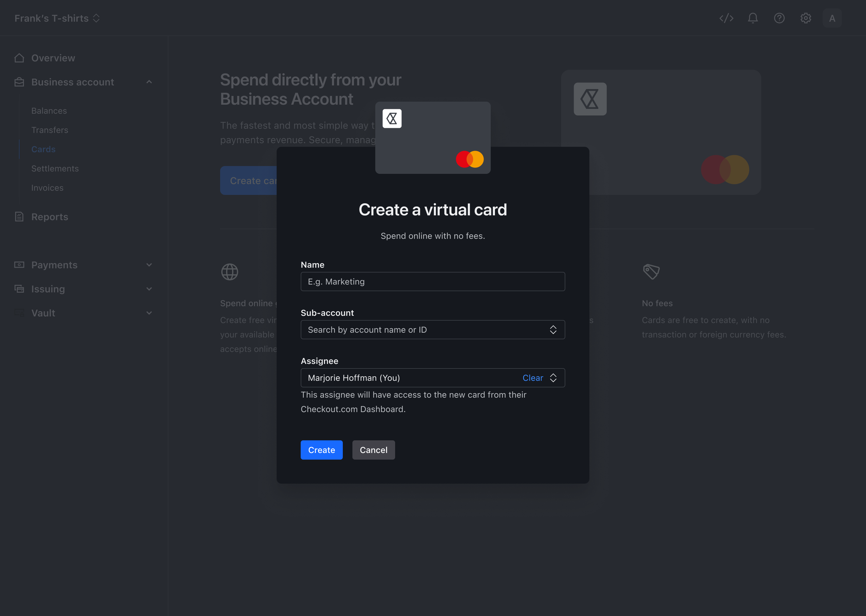Click Cancel in the virtual card dialog
The image size is (866, 616).
pyautogui.click(x=373, y=450)
